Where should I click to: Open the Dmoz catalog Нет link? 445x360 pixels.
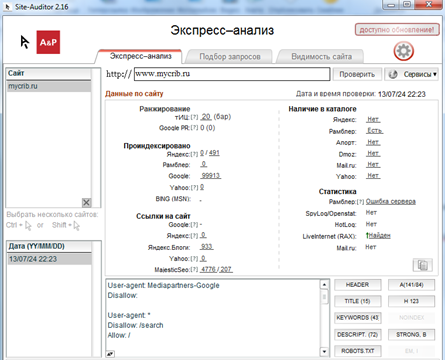(373, 154)
